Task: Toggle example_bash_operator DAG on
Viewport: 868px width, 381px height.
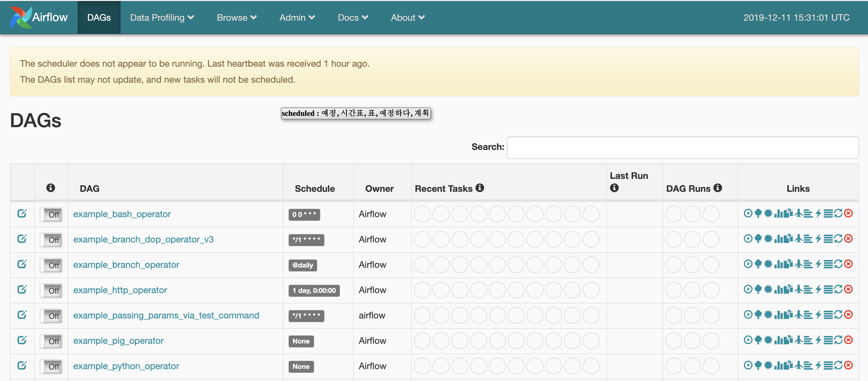Action: 51,215
